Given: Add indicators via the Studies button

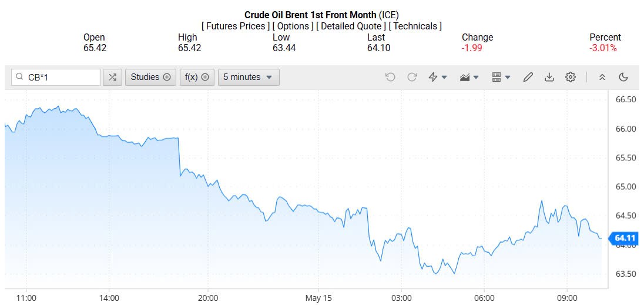Looking at the screenshot, I should click(x=150, y=77).
